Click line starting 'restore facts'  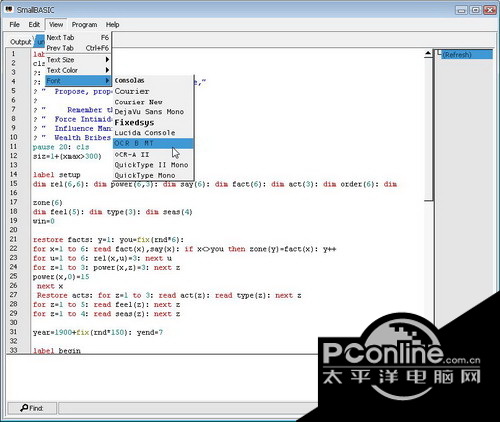[x=108, y=240]
